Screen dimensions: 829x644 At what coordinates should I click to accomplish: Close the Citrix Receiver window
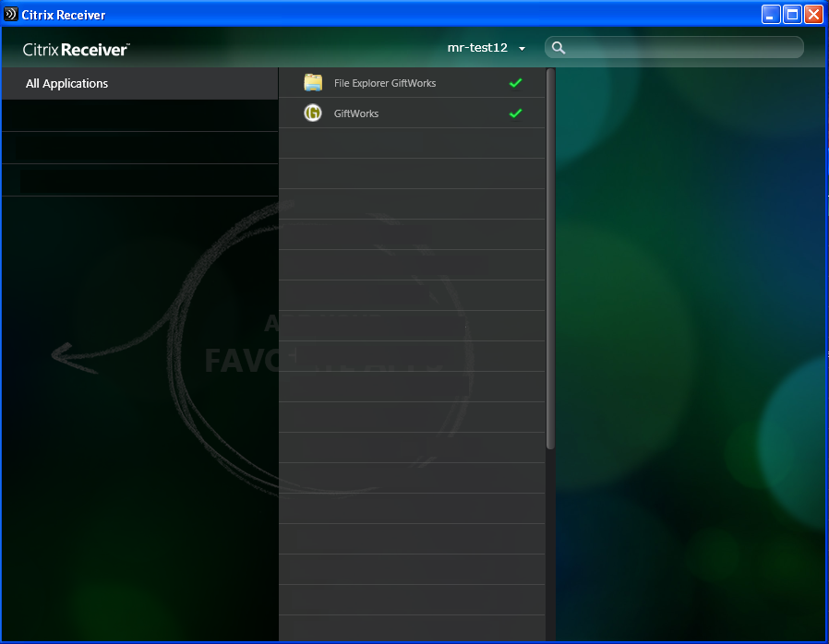[x=813, y=15]
